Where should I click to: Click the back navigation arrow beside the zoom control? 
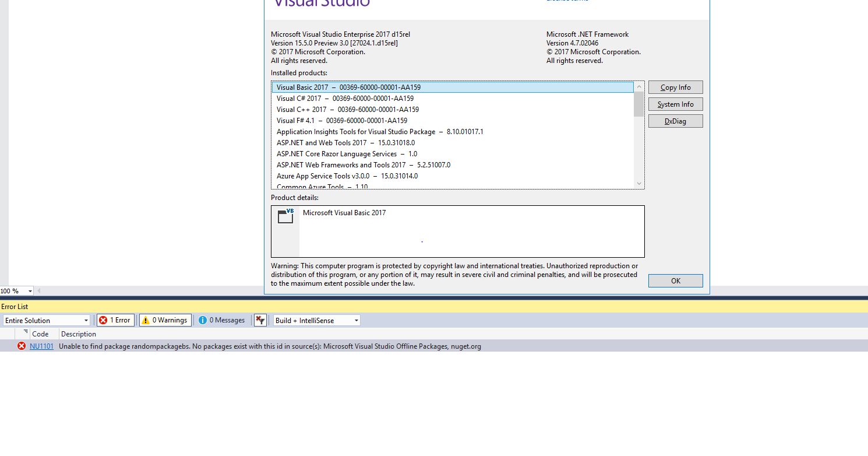38,290
